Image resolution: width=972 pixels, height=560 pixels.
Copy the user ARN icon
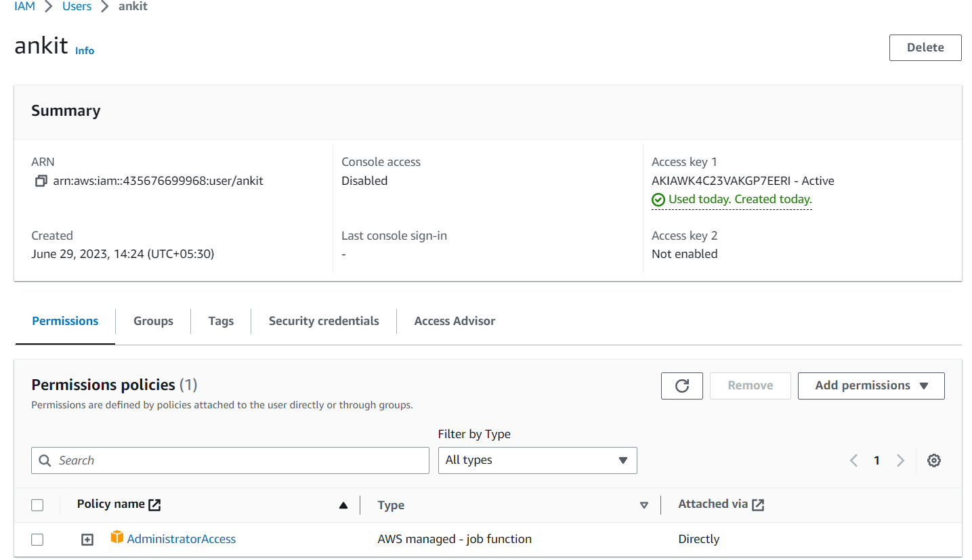41,181
